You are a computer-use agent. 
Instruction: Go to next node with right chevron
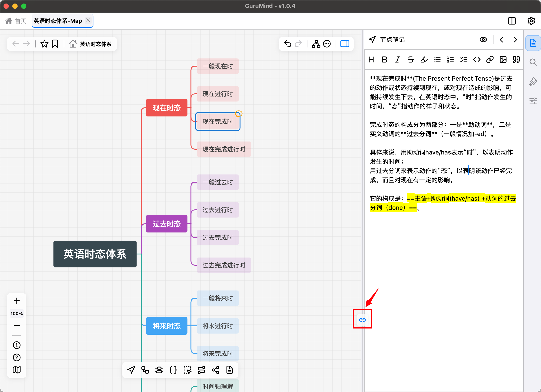click(515, 40)
